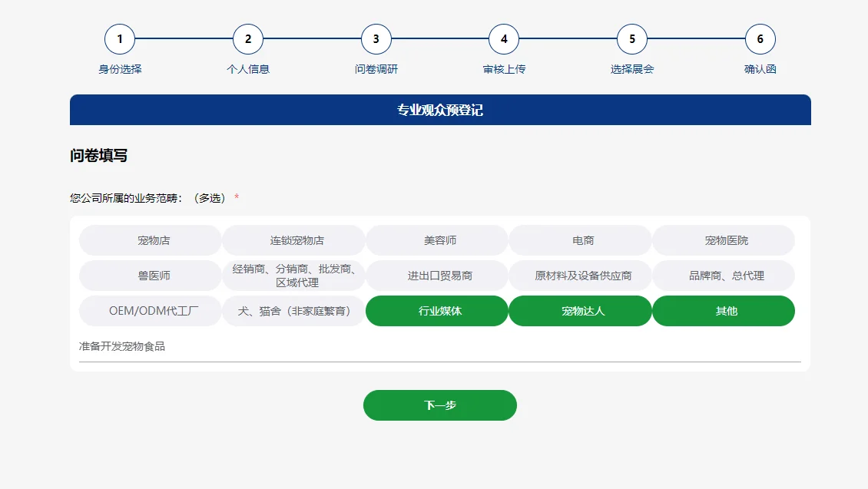The image size is (868, 489).
Task: Select the 兽医师 option
Action: [149, 275]
